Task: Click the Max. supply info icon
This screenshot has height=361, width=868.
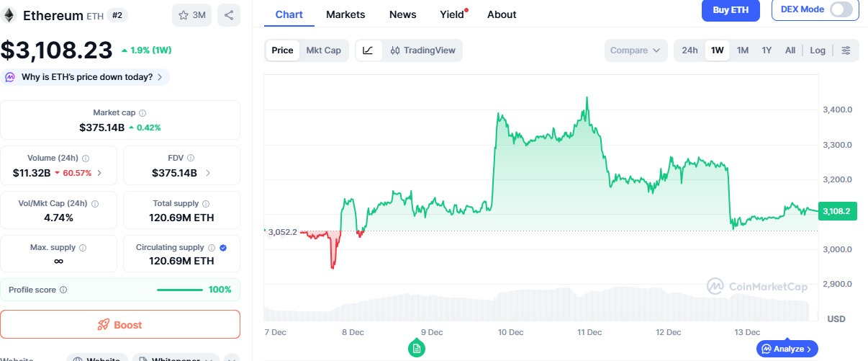Action: click(x=82, y=248)
